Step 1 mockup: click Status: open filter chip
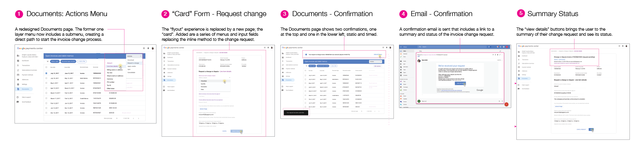The height and width of the screenshot is (154, 644). (x=55, y=61)
